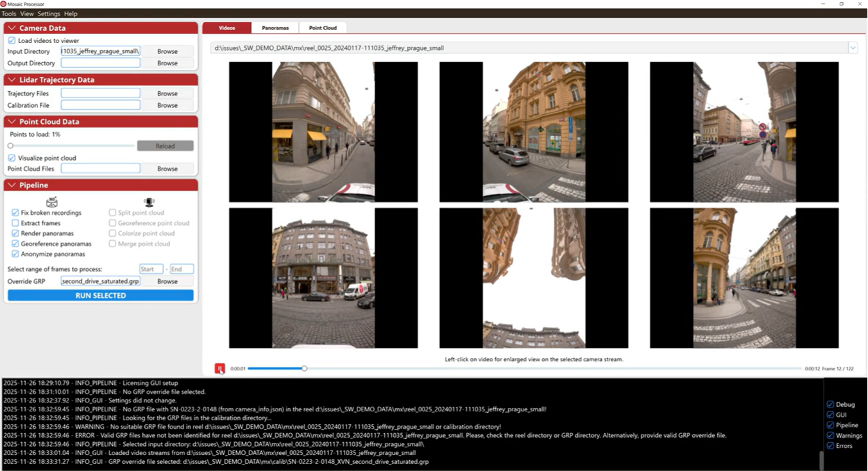Toggle the Debug log filter
This screenshot has width=868, height=471.
(830, 404)
